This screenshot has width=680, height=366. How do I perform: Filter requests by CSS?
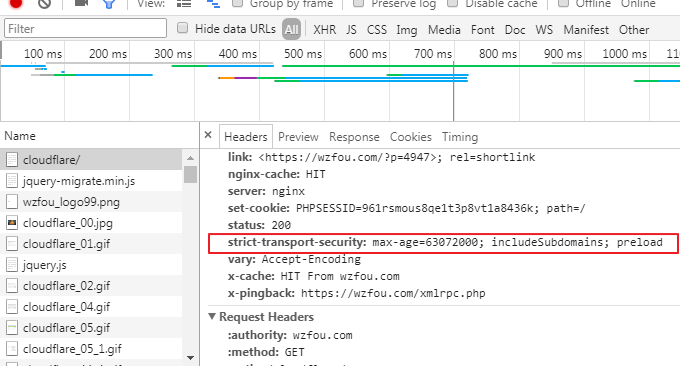(x=376, y=29)
